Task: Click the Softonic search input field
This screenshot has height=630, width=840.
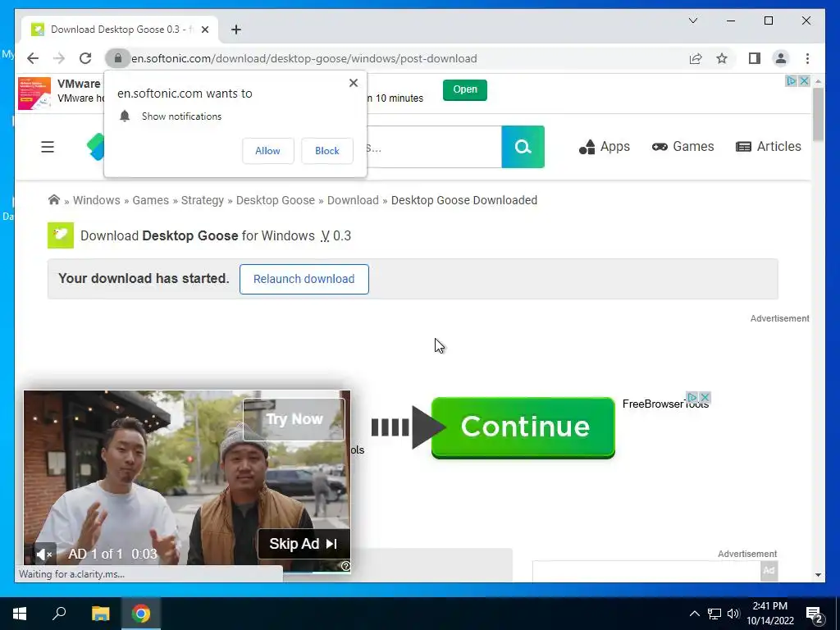Action: (x=434, y=147)
